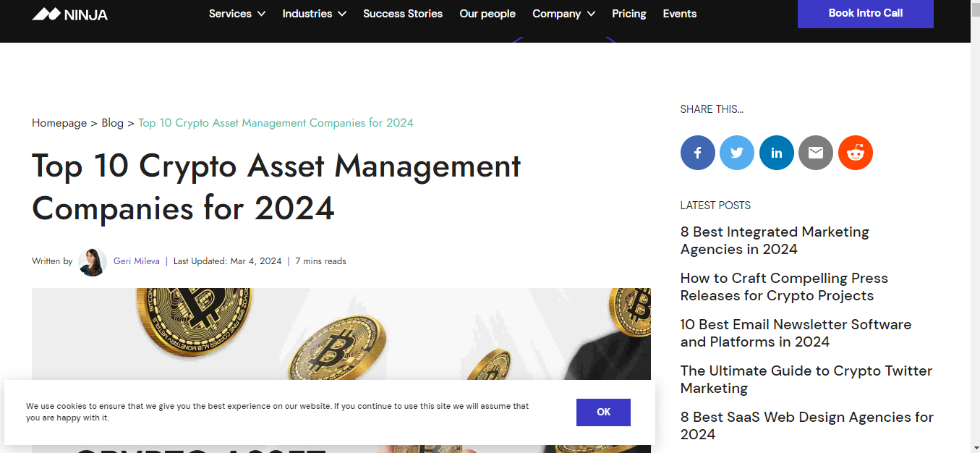Open the Events page
This screenshot has height=453, width=980.
(x=680, y=14)
